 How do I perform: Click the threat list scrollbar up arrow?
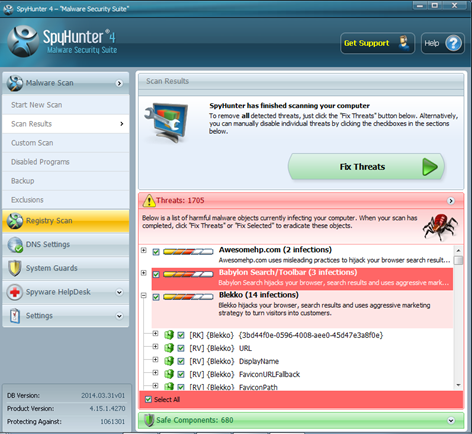pyautogui.click(x=459, y=250)
